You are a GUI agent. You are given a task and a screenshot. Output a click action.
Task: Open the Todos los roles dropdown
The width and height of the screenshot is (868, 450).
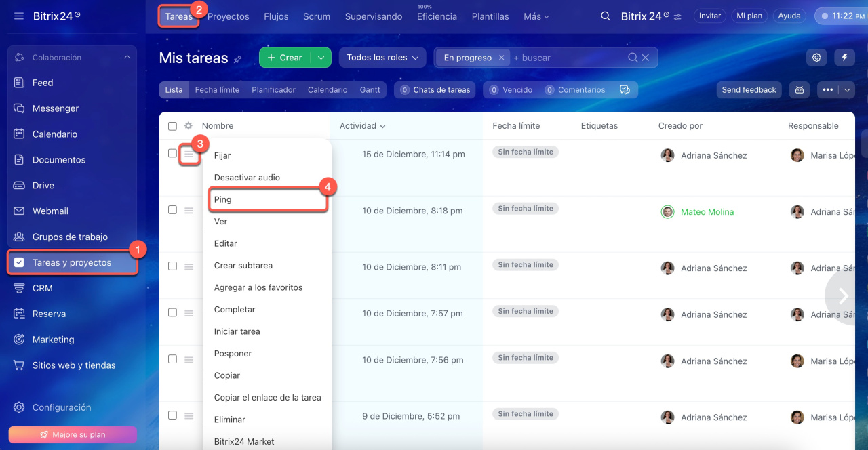pos(382,58)
